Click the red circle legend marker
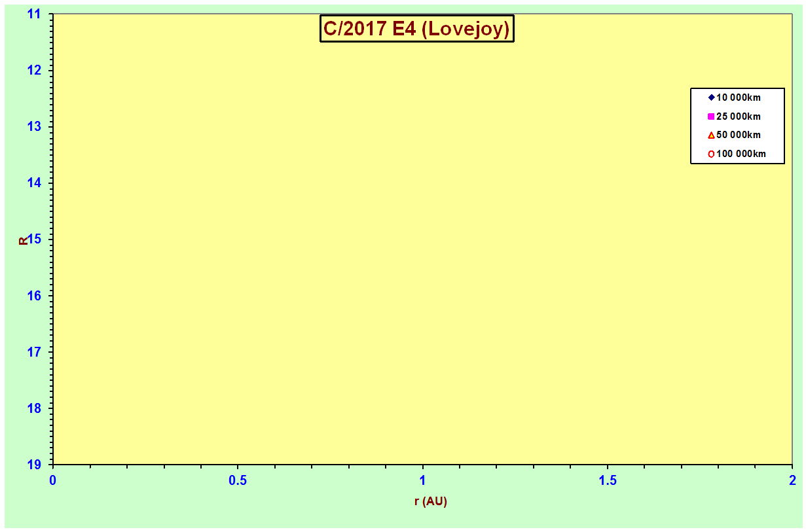Viewport: 806px width, 532px height. click(x=711, y=154)
